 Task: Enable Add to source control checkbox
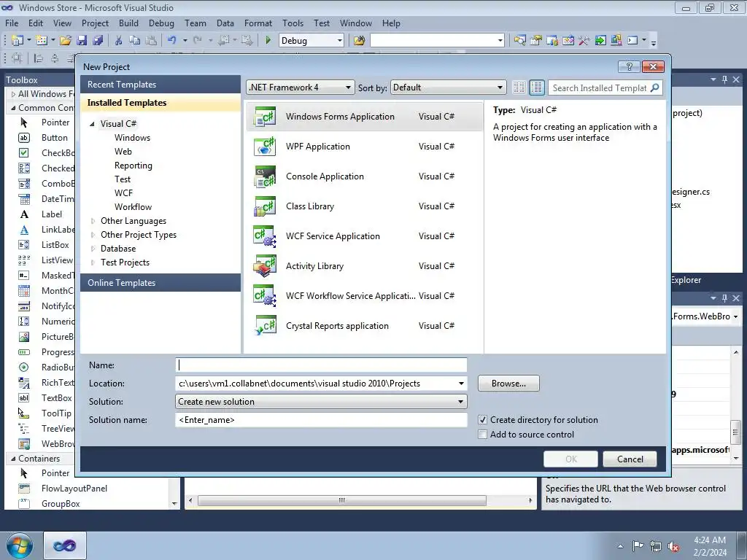pos(483,435)
